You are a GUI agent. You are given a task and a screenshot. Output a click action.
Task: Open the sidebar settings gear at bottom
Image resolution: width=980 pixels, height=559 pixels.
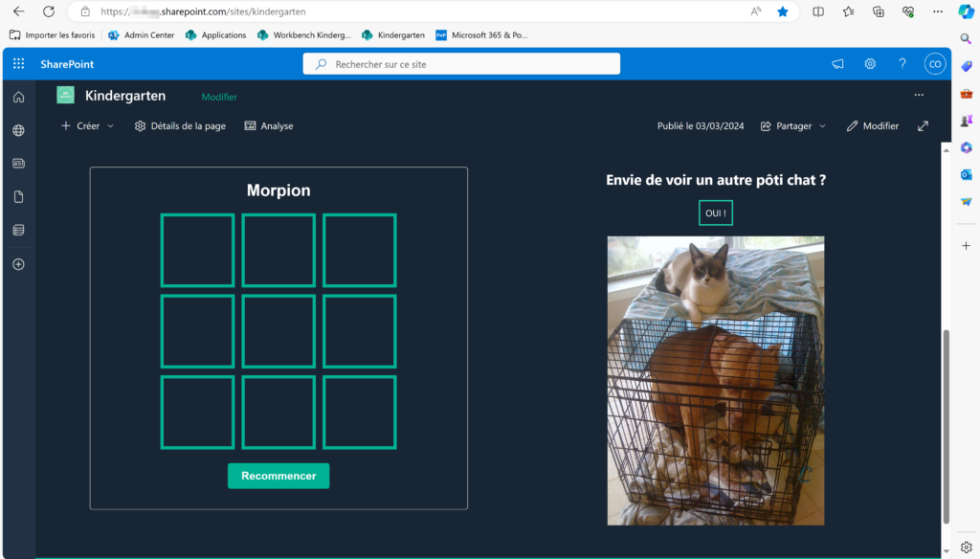(x=967, y=547)
